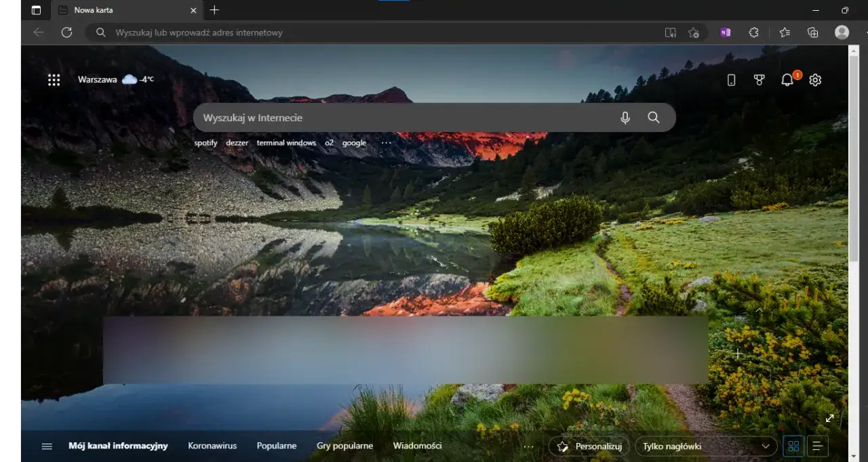The height and width of the screenshot is (462, 868).
Task: Open the apps launcher grid icon
Action: [x=54, y=79]
